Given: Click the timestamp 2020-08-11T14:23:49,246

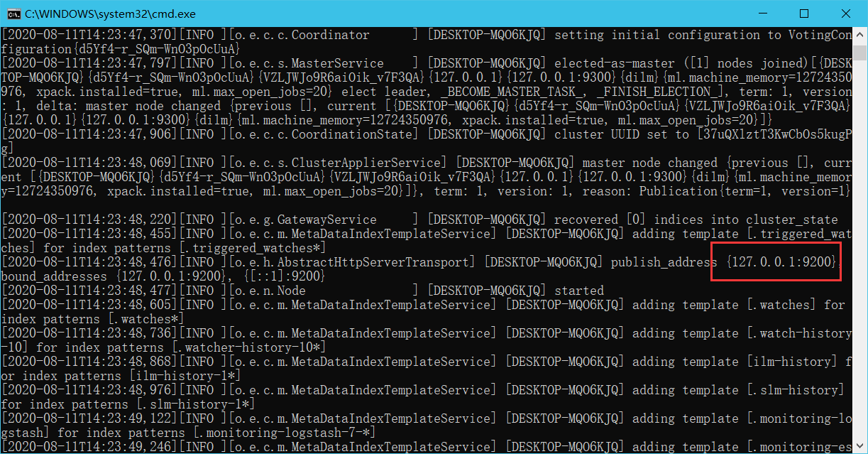Looking at the screenshot, I should tap(89, 447).
